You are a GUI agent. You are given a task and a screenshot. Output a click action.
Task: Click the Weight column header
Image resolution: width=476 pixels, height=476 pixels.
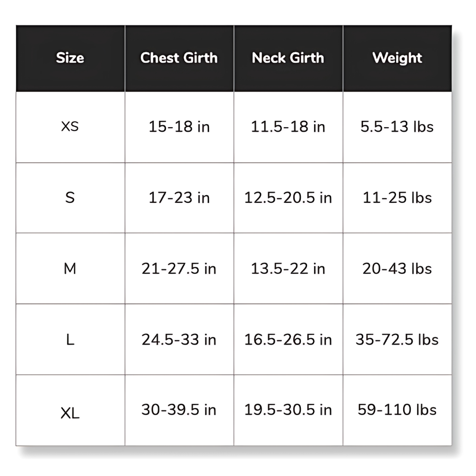point(397,58)
